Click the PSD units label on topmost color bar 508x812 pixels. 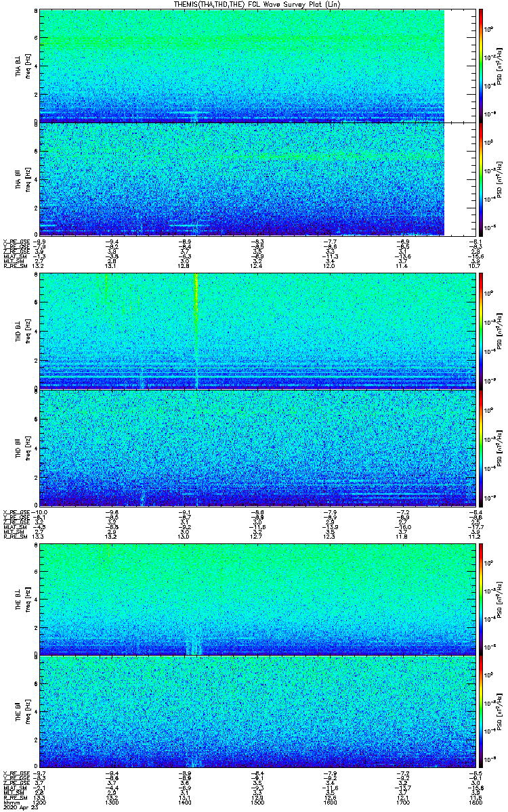tap(501, 66)
